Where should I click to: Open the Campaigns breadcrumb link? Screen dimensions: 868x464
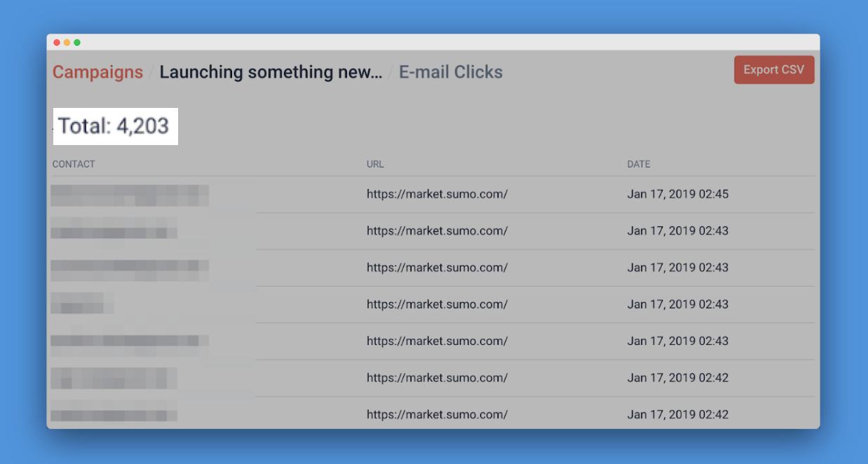click(x=97, y=72)
